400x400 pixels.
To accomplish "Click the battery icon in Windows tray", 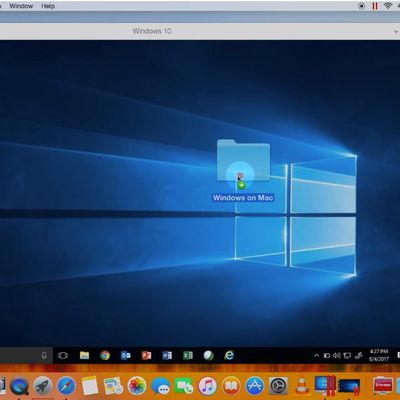I will 327,356.
